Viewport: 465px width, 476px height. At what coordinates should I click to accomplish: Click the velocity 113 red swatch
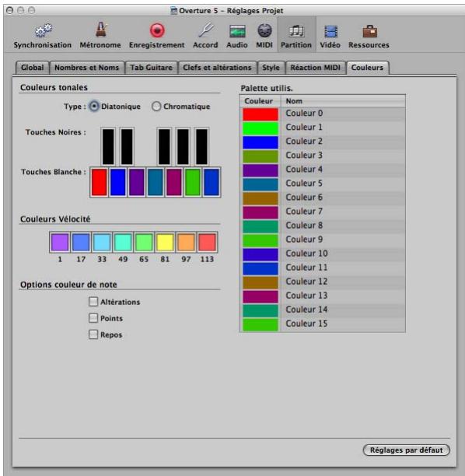(x=207, y=242)
